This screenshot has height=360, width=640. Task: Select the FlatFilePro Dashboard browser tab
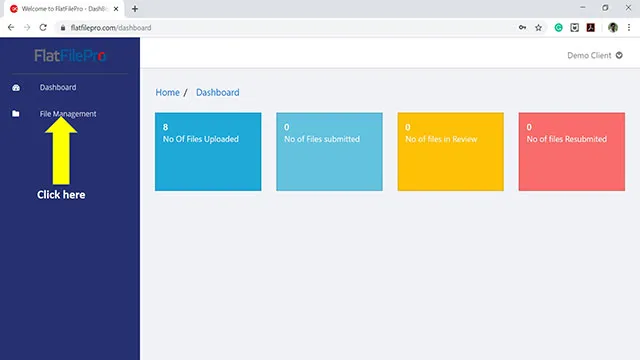coord(64,9)
